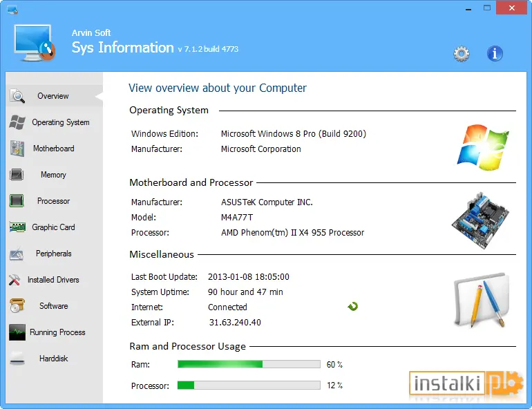The height and width of the screenshot is (409, 532).
Task: Click the Ram usage progress bar
Action: 249,364
